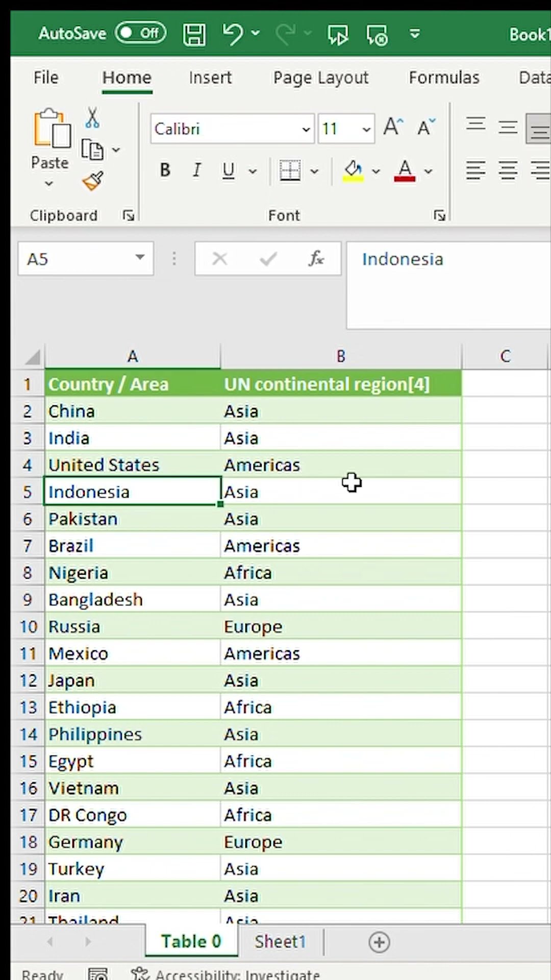Open the Page Layout tab
Image resolution: width=551 pixels, height=980 pixels.
(320, 78)
